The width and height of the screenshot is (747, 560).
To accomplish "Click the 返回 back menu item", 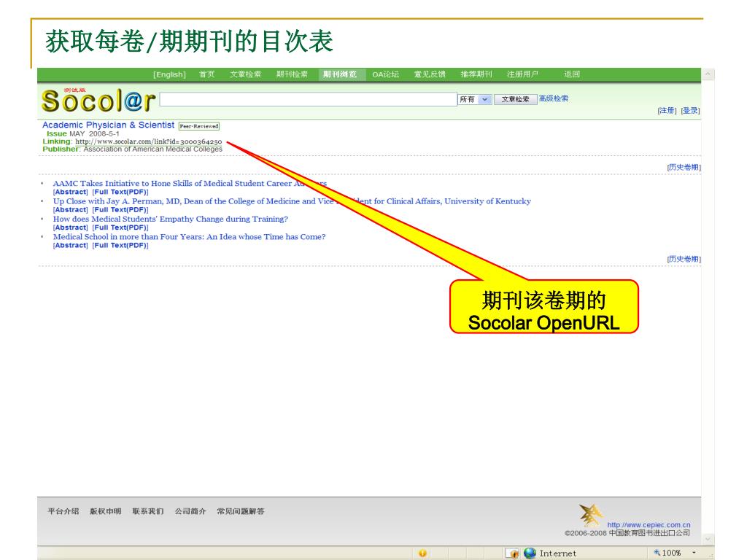I will tap(572, 74).
